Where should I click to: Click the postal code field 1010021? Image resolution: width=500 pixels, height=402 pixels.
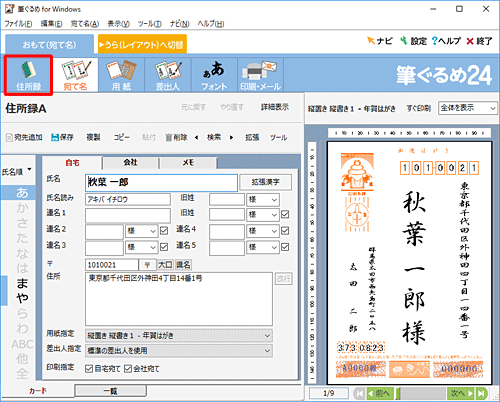point(112,265)
